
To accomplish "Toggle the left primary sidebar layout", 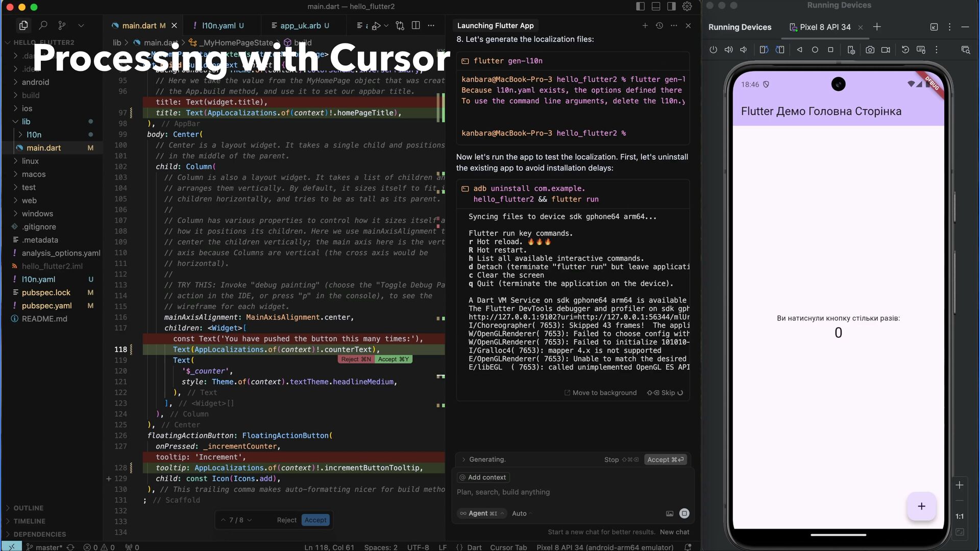I will pos(641,7).
